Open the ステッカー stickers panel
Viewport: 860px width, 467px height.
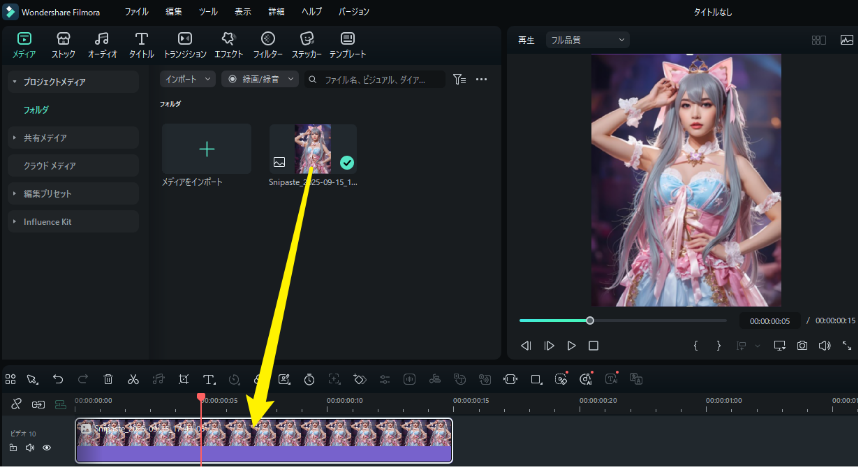[306, 44]
